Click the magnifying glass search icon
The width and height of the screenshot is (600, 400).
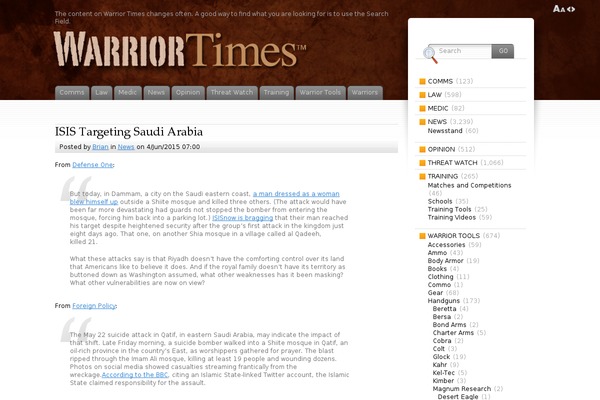pos(430,54)
